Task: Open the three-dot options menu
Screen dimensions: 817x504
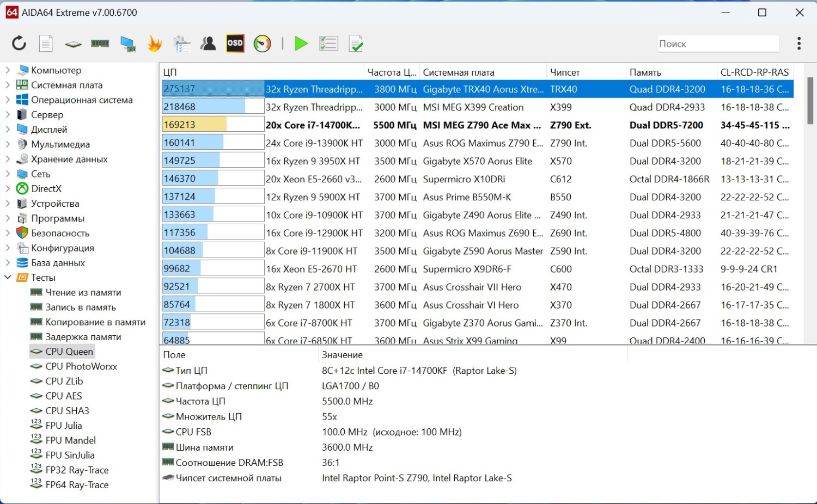Action: click(798, 44)
